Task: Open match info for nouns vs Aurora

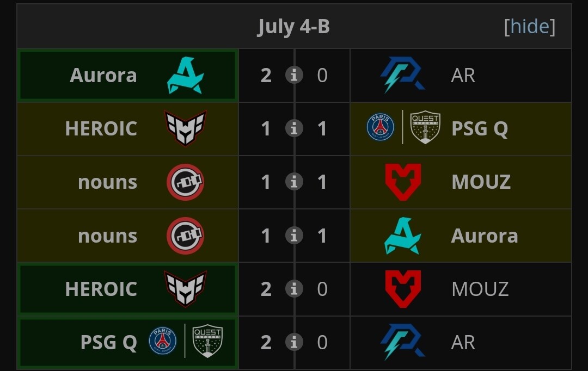Action: (294, 236)
